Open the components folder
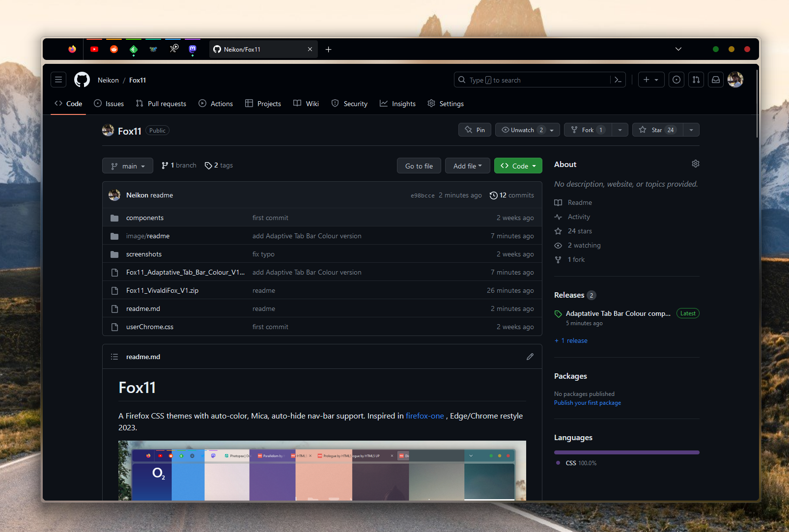 tap(145, 218)
